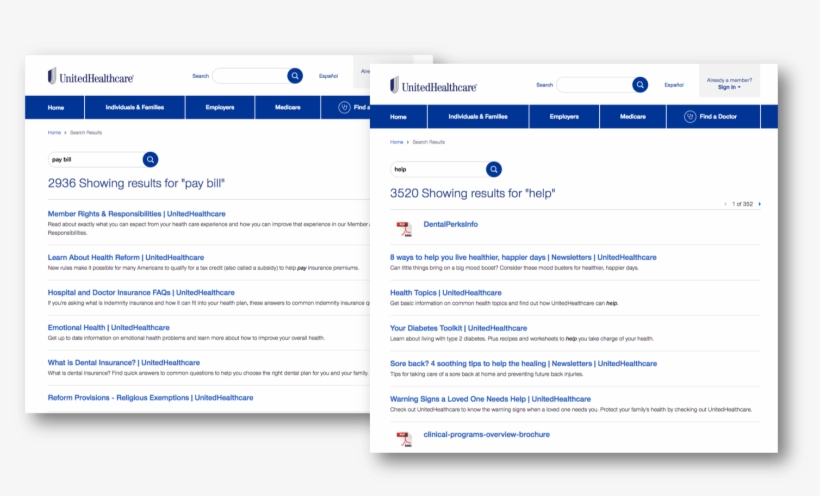Go to next results page arrow
820x496 pixels.
pos(759,204)
